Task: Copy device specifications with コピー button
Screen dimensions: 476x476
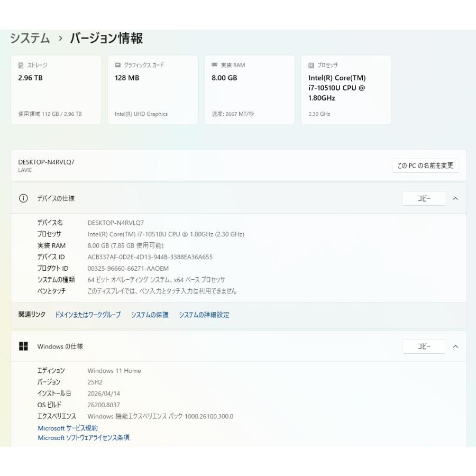Action: click(x=424, y=198)
